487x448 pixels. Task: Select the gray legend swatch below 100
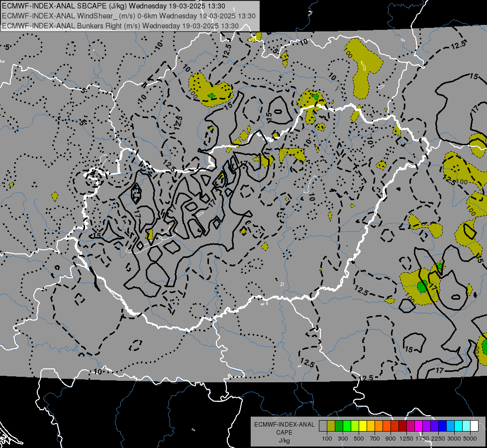click(323, 426)
